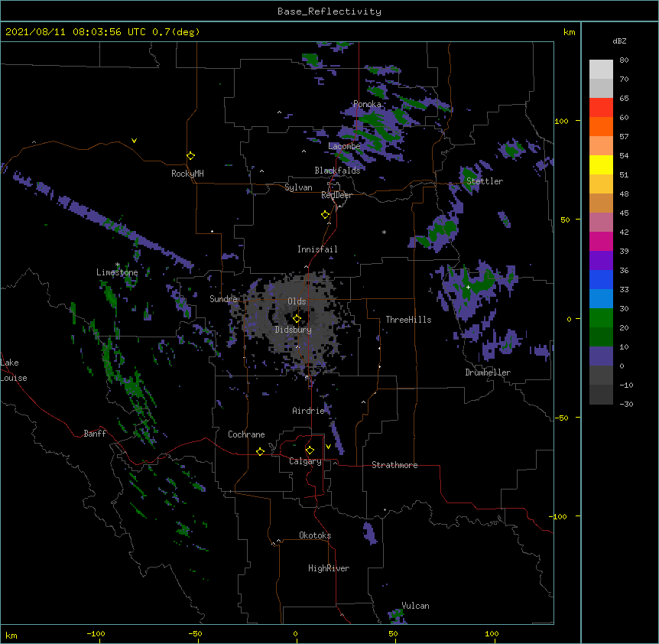The width and height of the screenshot is (659, 644).
Task: Click the Base_Reflectivity title
Action: tap(329, 11)
